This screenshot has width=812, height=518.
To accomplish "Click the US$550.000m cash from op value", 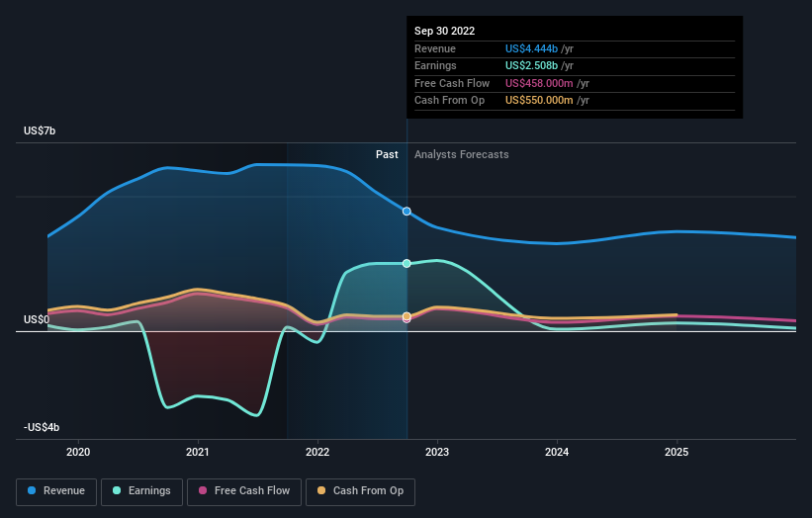I will (x=539, y=101).
